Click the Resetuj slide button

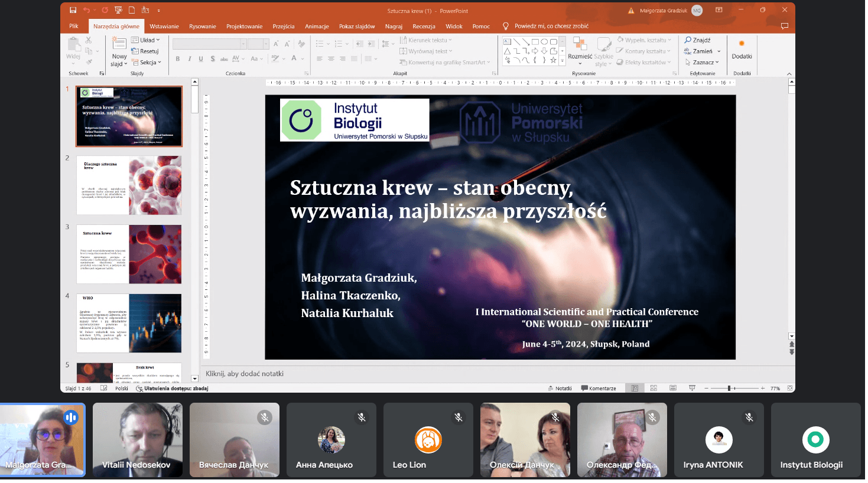point(145,51)
